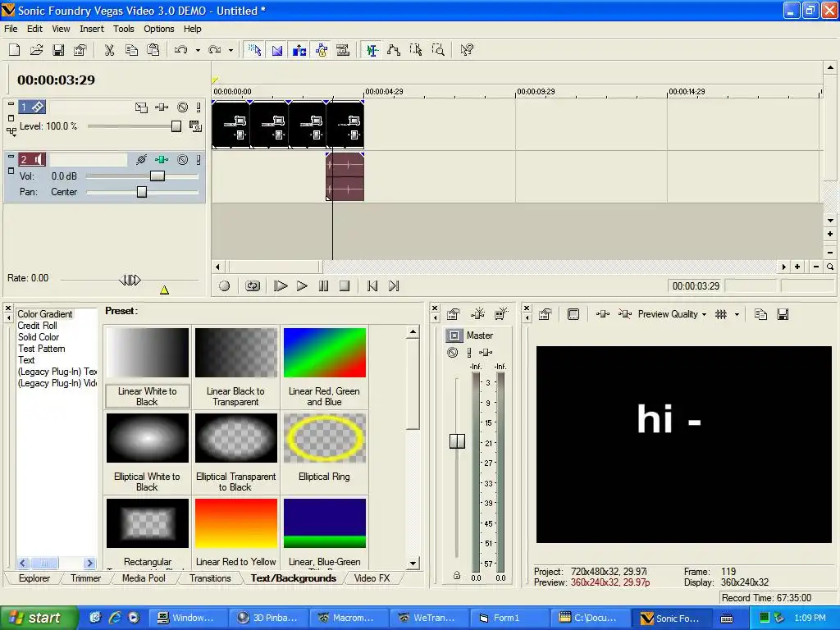This screenshot has height=630, width=840.
Task: Select Solid Color in generator list
Action: pyautogui.click(x=39, y=337)
